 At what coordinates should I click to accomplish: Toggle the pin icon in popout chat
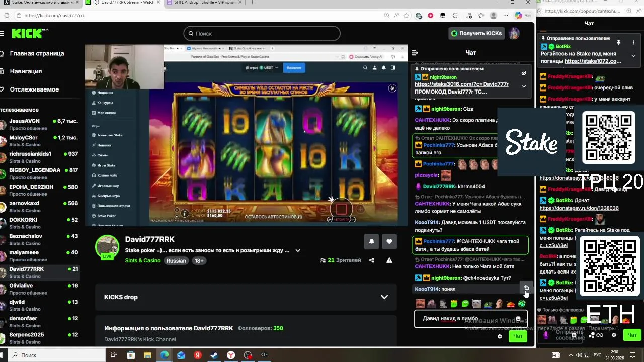[618, 43]
